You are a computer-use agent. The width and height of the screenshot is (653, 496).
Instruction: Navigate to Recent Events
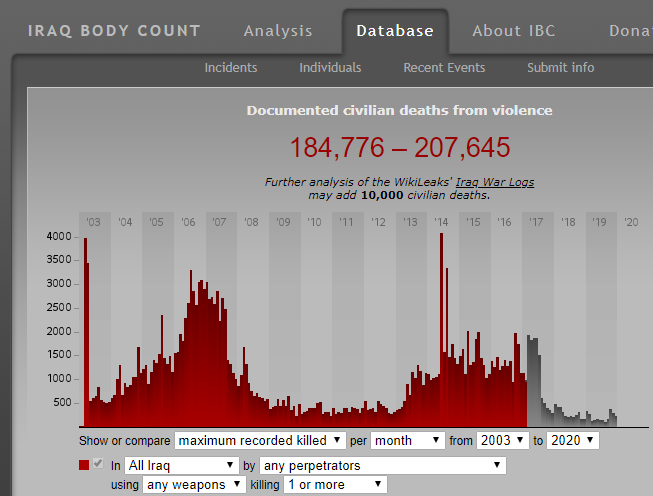coord(444,68)
